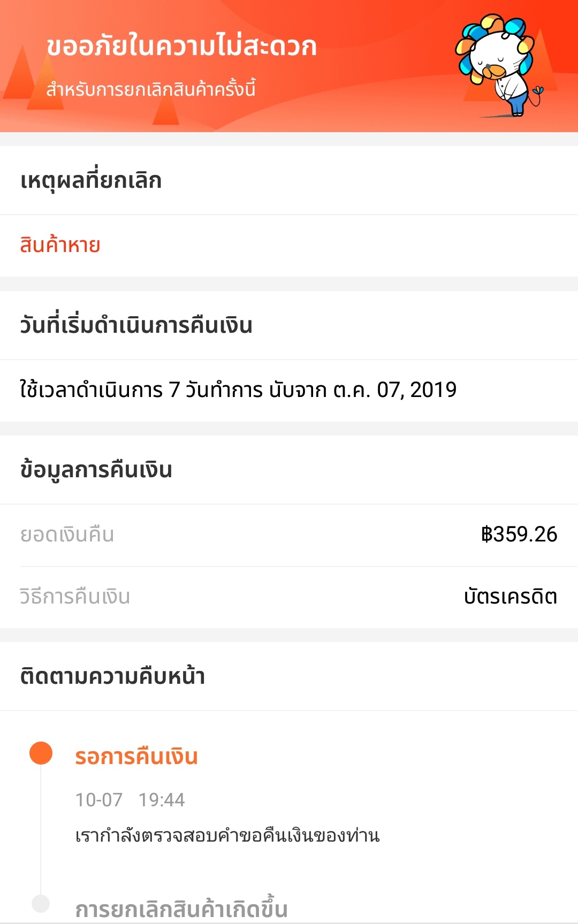Tap the 'สำหรับการยกเลิกสินค้าครั้งนี้' banner subtitle
This screenshot has height=924, width=578.
[151, 88]
